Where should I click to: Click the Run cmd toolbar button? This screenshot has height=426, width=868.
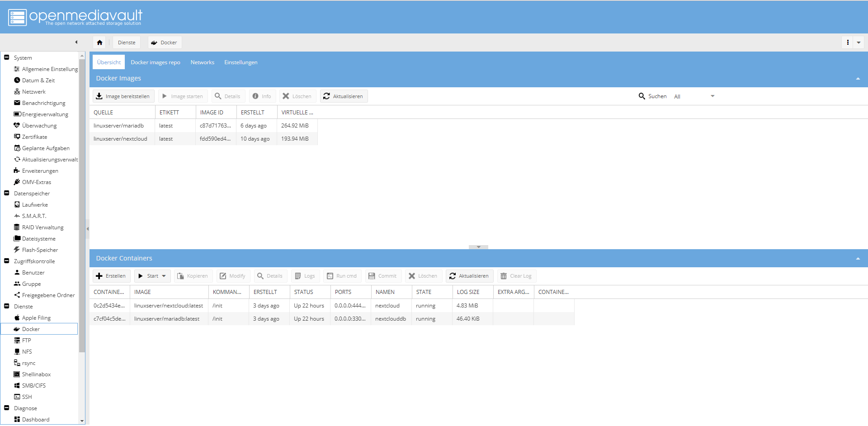[x=342, y=276]
